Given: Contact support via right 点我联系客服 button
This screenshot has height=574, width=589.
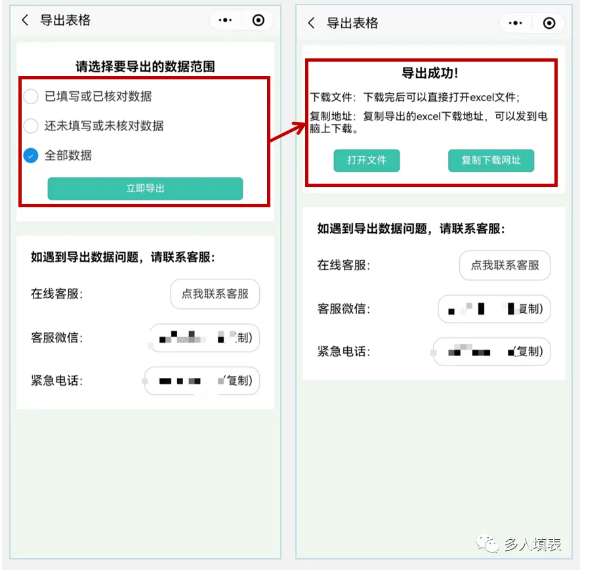Looking at the screenshot, I should (505, 266).
